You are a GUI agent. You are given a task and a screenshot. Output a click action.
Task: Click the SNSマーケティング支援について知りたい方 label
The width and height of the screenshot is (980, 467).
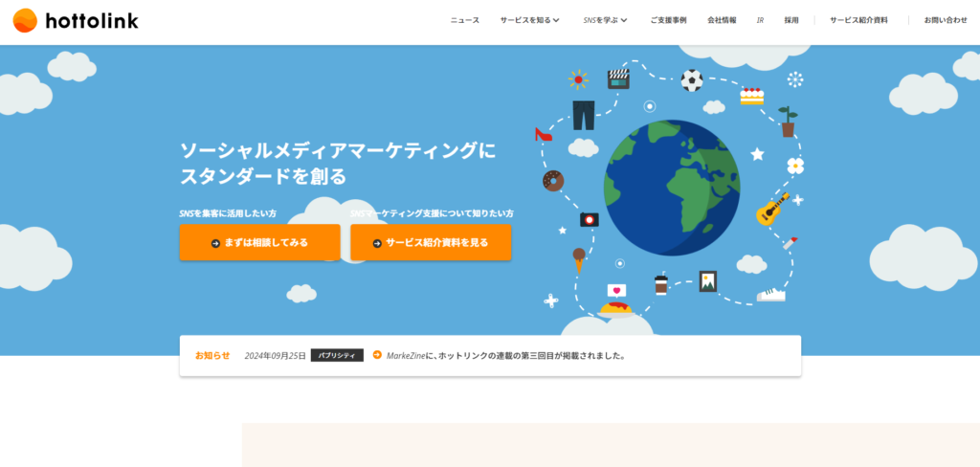pos(432,213)
